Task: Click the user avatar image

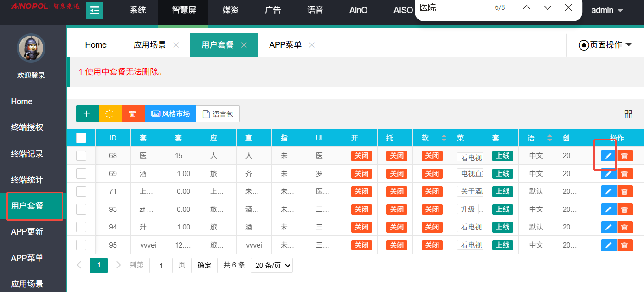Action: click(31, 48)
